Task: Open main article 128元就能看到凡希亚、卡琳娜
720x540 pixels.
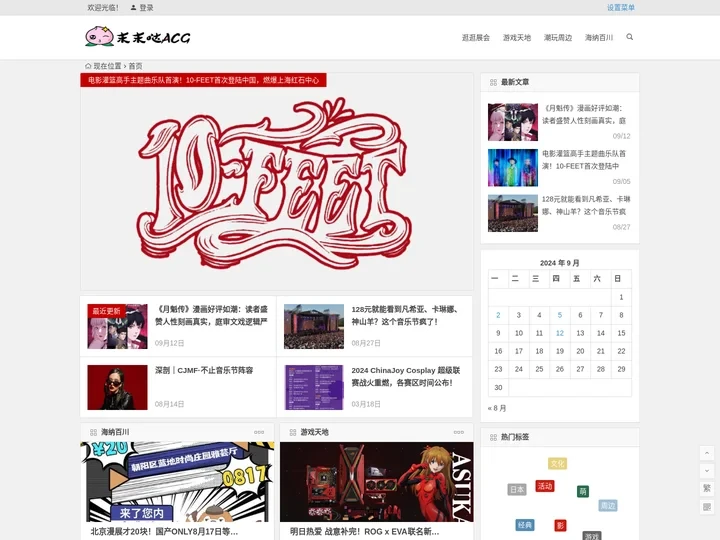Action: pos(405,315)
